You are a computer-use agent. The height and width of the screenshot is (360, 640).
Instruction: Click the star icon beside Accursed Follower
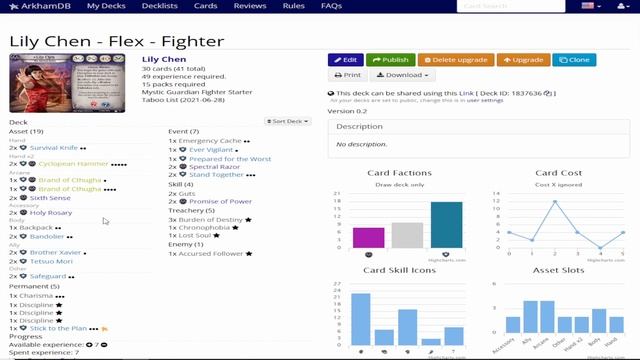click(249, 253)
